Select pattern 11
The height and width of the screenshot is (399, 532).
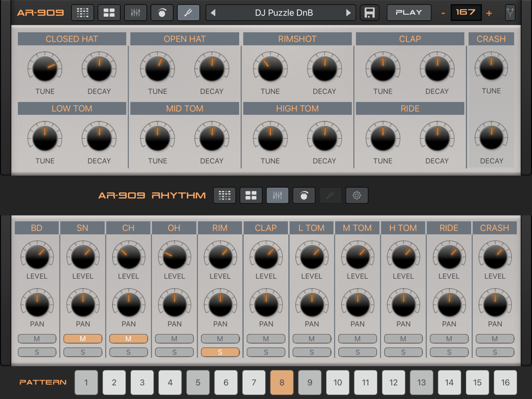366,383
